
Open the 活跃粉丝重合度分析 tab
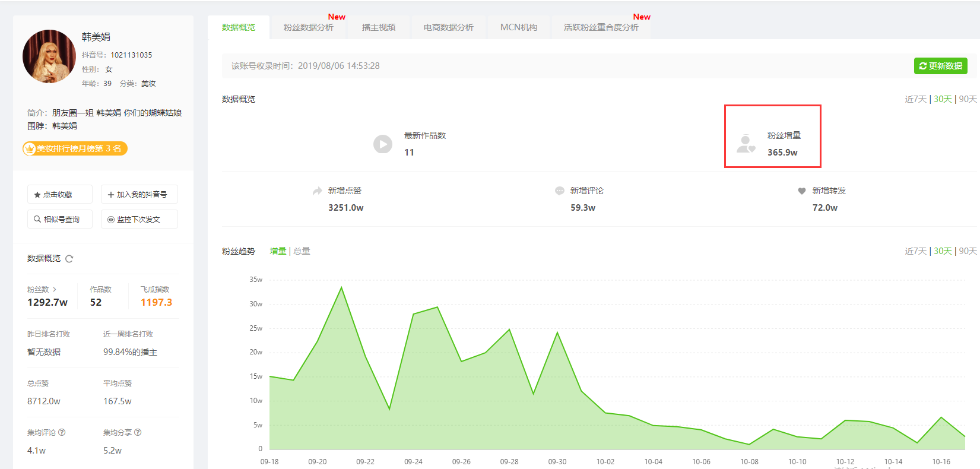tap(601, 27)
